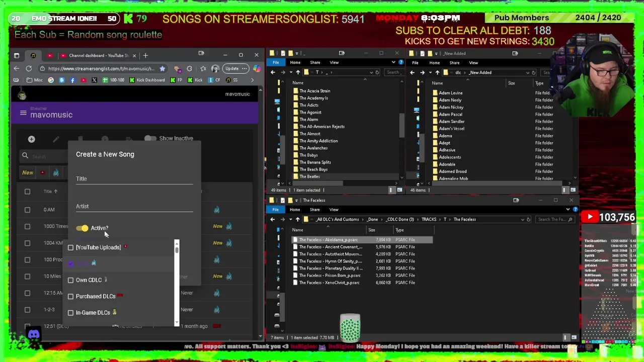Image resolution: width=644 pixels, height=362 pixels.
Task: Open the Facebook bookmark icon
Action: pos(72,80)
